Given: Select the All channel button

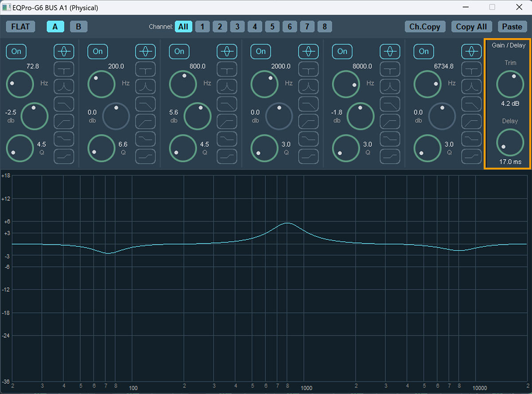Looking at the screenshot, I should pyautogui.click(x=184, y=27).
